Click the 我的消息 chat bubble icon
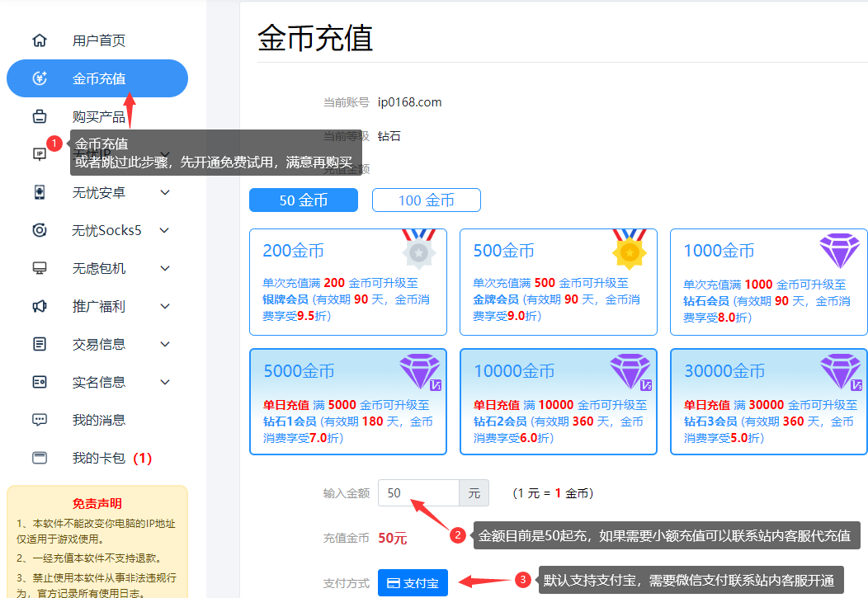Viewport: 868px width, 598px height. [40, 420]
